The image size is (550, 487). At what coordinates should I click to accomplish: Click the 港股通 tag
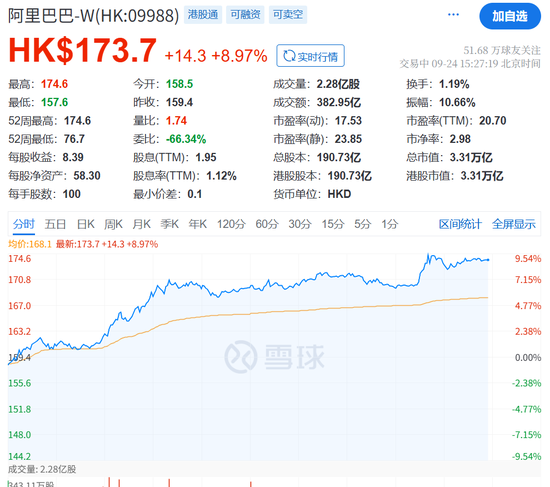[203, 14]
